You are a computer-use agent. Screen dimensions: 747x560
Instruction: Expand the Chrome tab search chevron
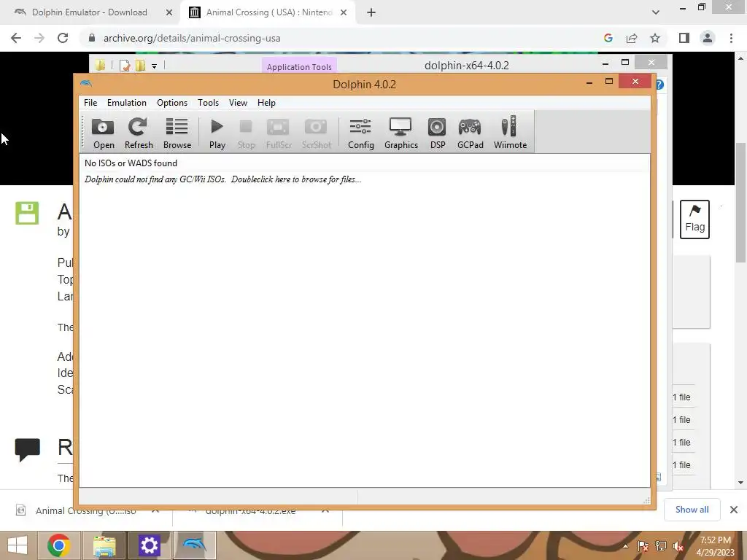pos(656,12)
